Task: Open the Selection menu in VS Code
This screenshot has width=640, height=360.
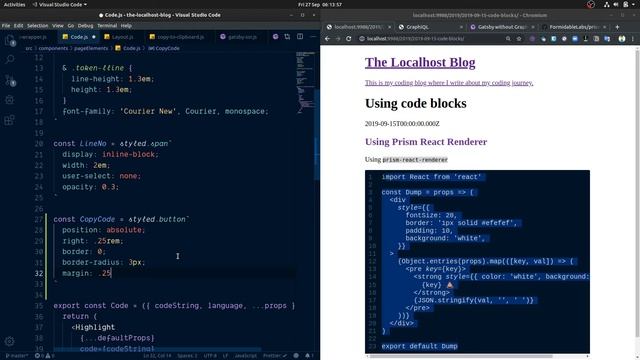Action: [38, 26]
